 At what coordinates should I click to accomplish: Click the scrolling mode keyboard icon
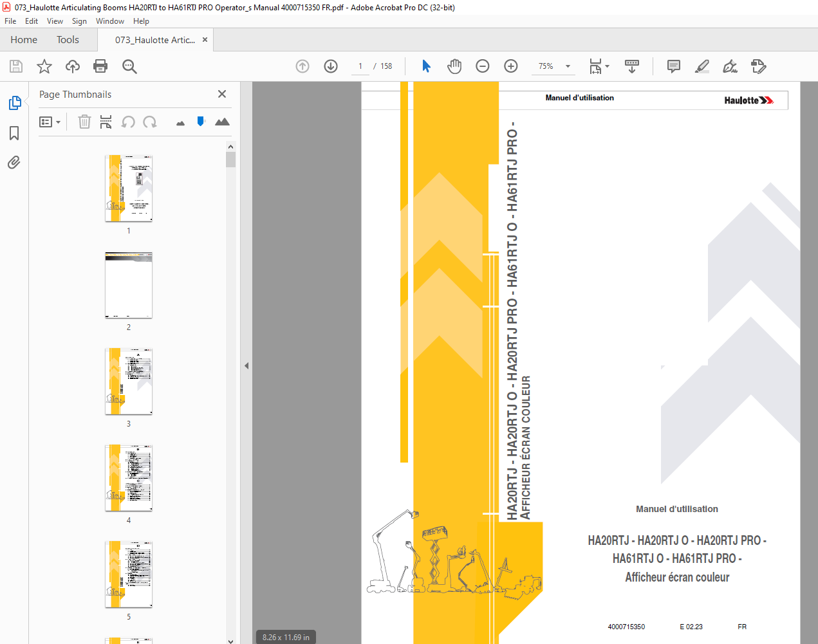pos(632,66)
